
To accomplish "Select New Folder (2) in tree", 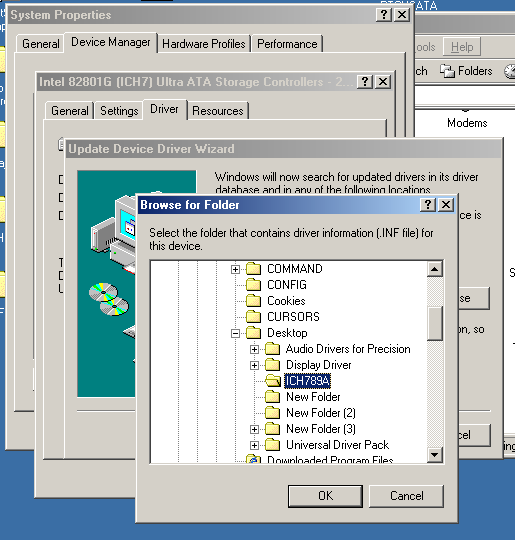I will 321,413.
